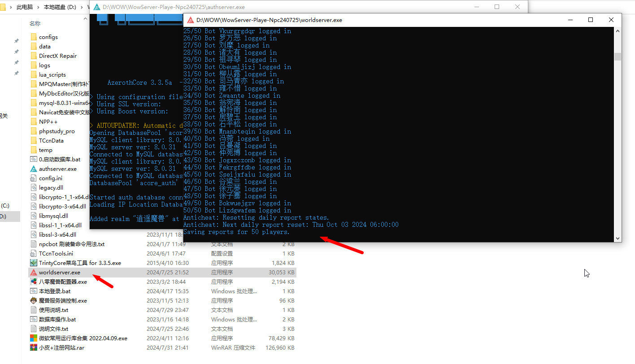The image size is (635, 364).
Task: Click the 本地登录.bat file icon
Action: click(x=34, y=291)
